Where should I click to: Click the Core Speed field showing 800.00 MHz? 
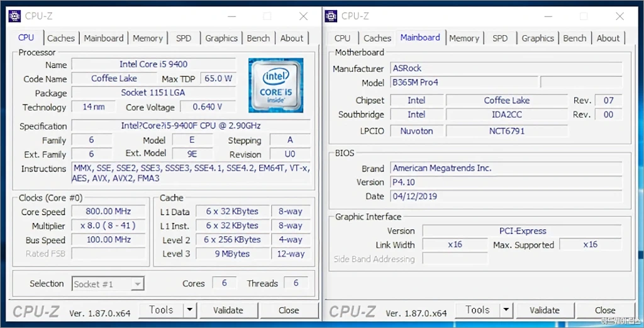click(x=108, y=212)
